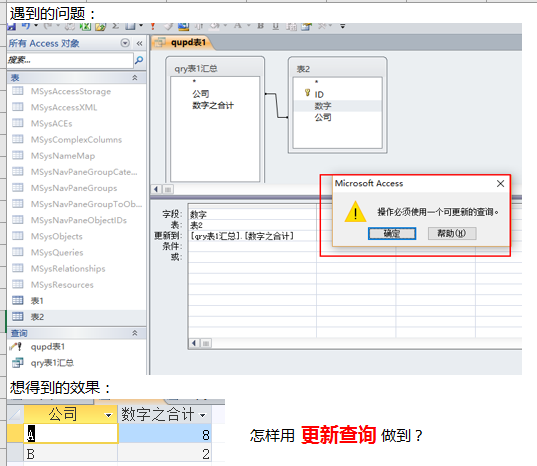Click the upper pane horizontal scroll left arrow
Viewport: 537px width, 466px height.
[x=156, y=189]
